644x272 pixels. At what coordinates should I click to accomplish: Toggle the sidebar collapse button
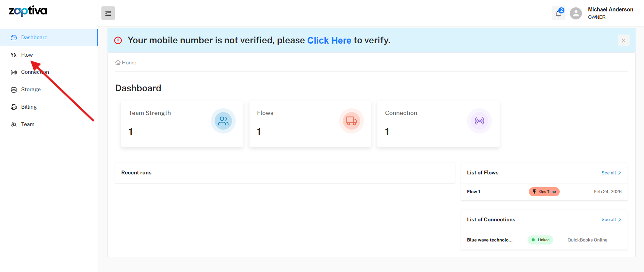[108, 13]
